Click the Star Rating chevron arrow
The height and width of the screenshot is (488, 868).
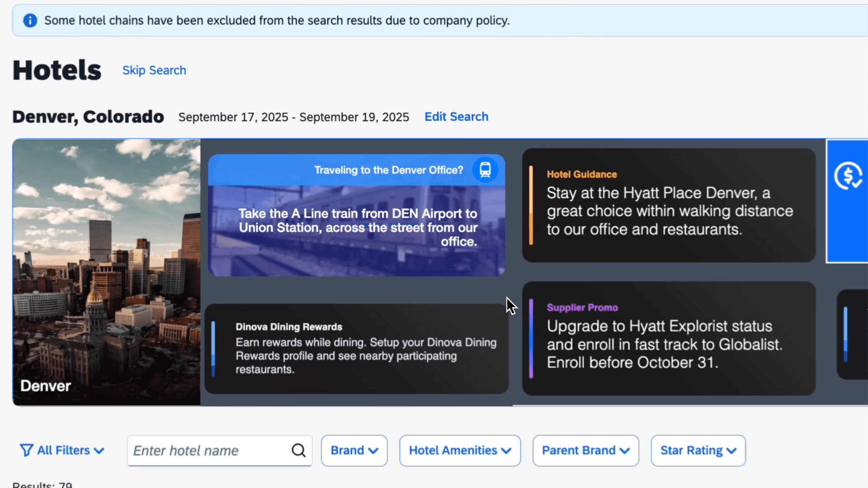[731, 451]
